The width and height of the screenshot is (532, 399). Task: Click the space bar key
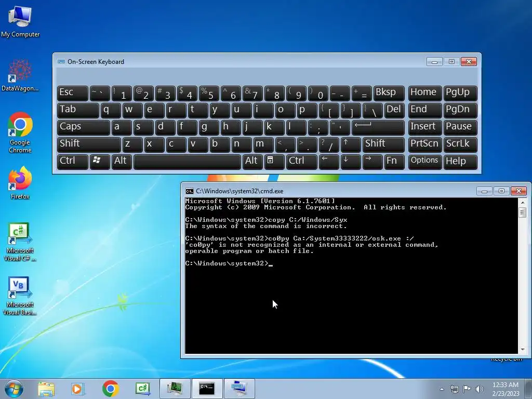click(x=187, y=162)
